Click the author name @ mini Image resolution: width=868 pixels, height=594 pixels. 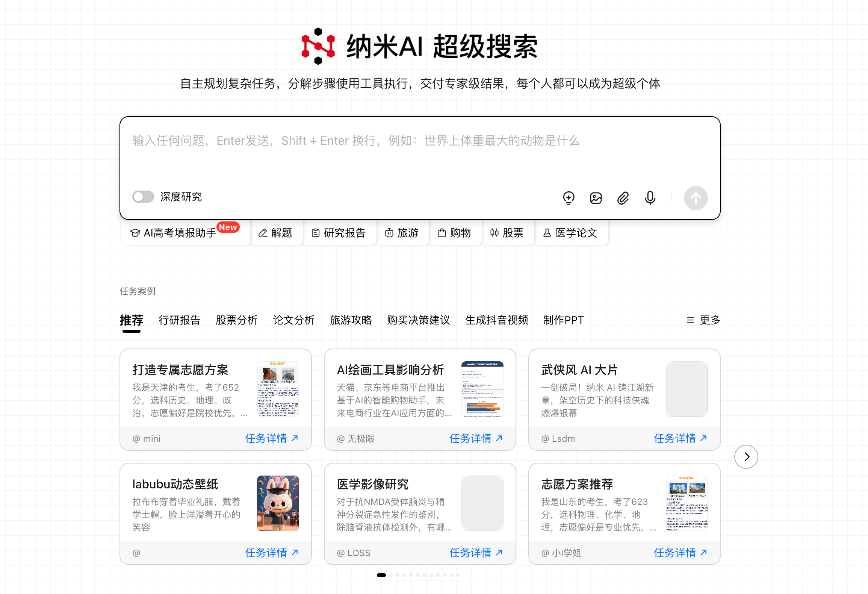[147, 439]
